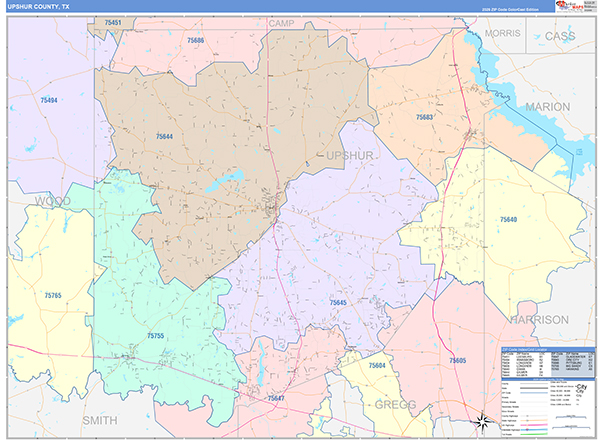
Task: Select the 75765 ZIP code label
Action: [x=53, y=295]
